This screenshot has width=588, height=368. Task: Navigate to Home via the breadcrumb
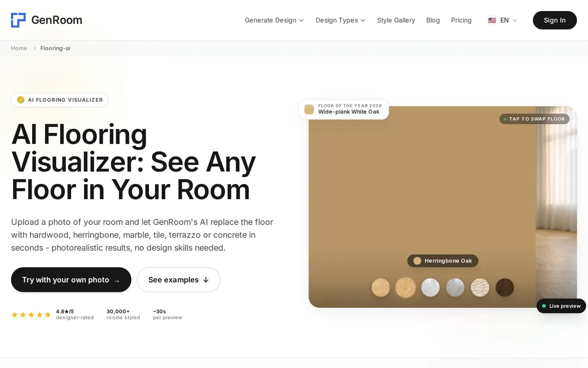click(x=19, y=48)
